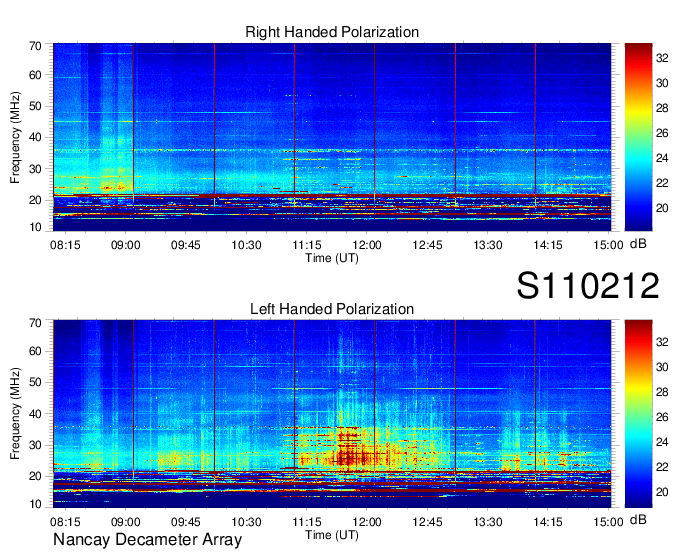
Task: Click the S110212 observation label
Action: point(588,285)
